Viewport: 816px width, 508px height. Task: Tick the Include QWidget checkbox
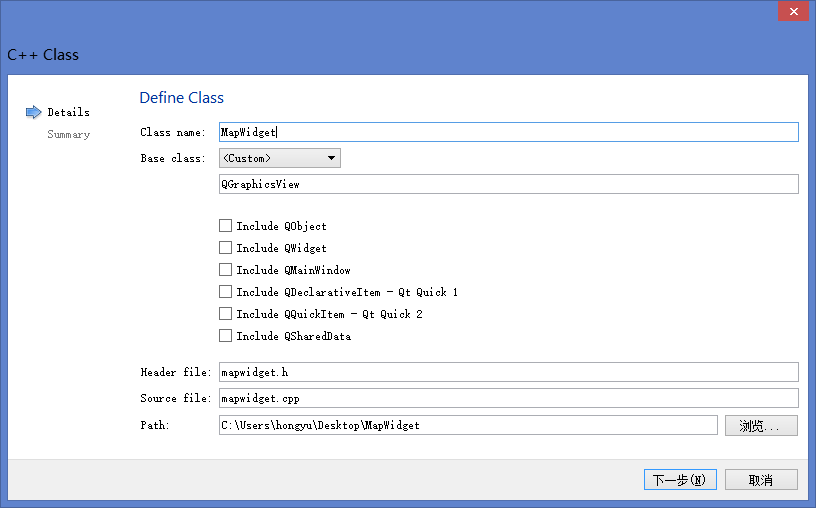(x=226, y=248)
